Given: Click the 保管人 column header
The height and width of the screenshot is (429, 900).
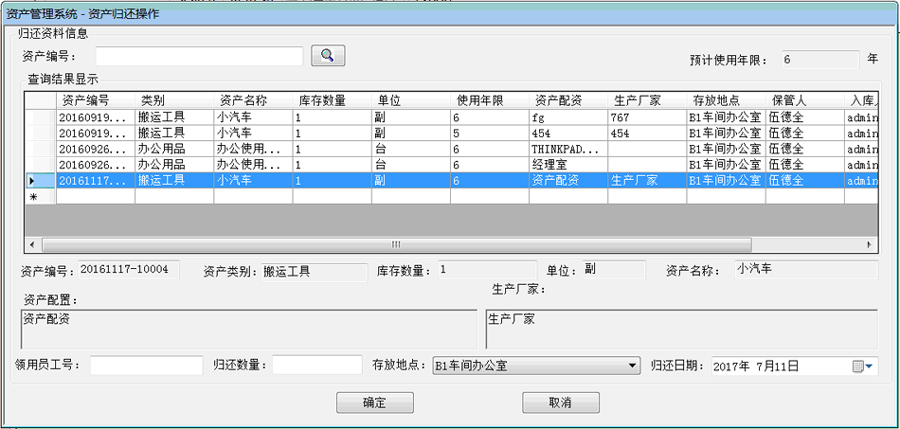Looking at the screenshot, I should pyautogui.click(x=805, y=101).
